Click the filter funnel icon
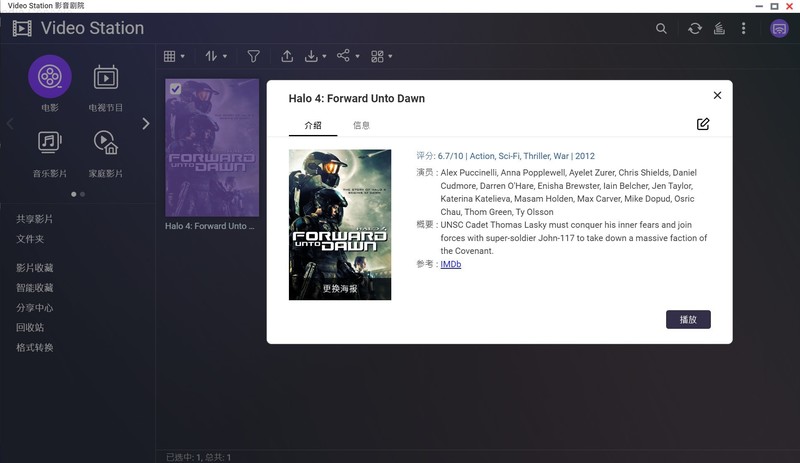Screen dimensions: 800x463 (x=254, y=57)
